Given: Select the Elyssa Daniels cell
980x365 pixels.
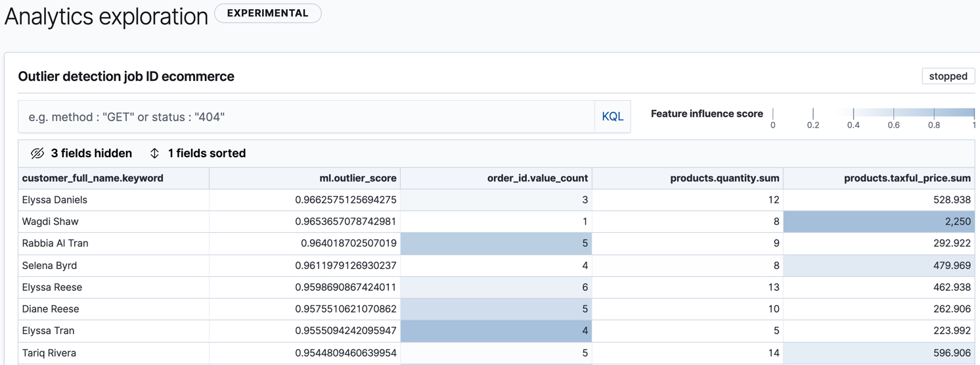Looking at the screenshot, I should point(114,200).
